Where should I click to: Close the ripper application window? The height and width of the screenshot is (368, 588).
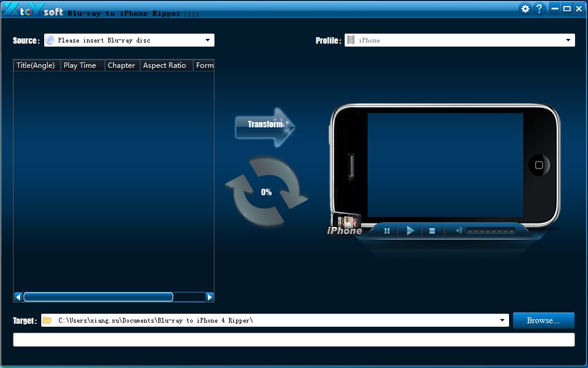579,8
